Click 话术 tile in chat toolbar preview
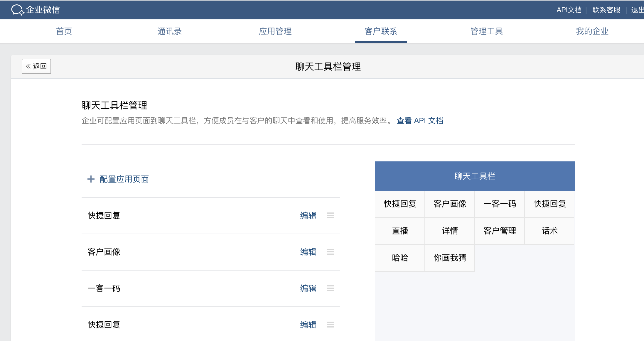The height and width of the screenshot is (341, 644). coord(549,231)
